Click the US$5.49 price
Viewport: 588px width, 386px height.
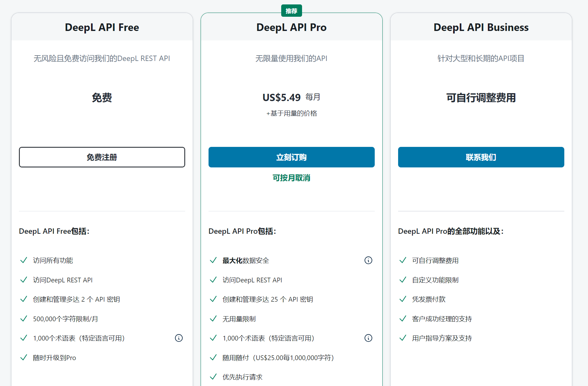282,97
